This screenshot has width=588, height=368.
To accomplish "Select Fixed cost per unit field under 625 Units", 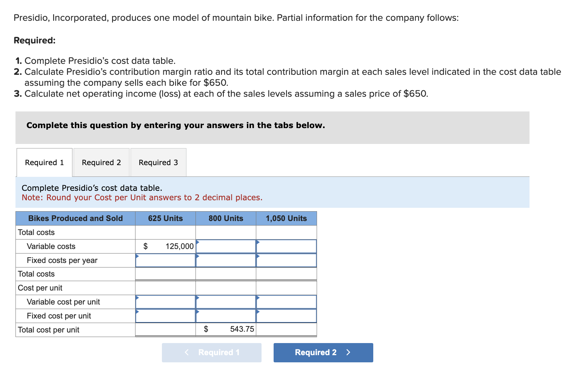I will [165, 315].
